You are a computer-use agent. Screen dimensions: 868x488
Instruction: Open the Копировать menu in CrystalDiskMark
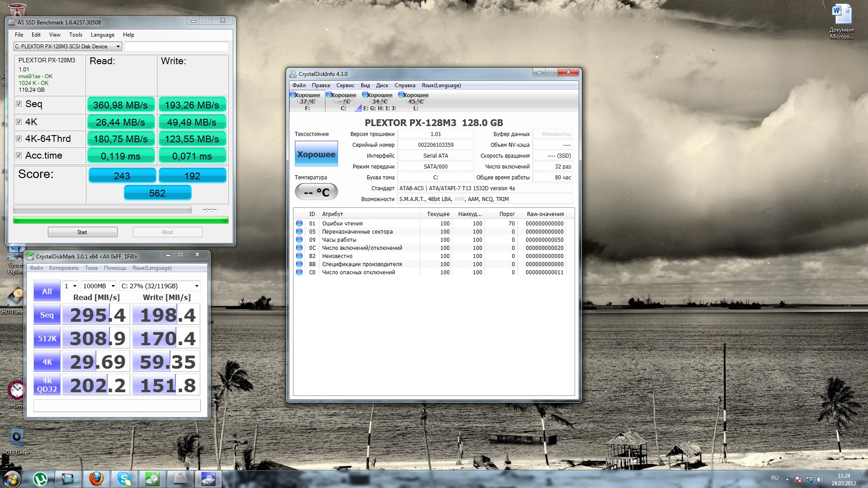point(64,268)
